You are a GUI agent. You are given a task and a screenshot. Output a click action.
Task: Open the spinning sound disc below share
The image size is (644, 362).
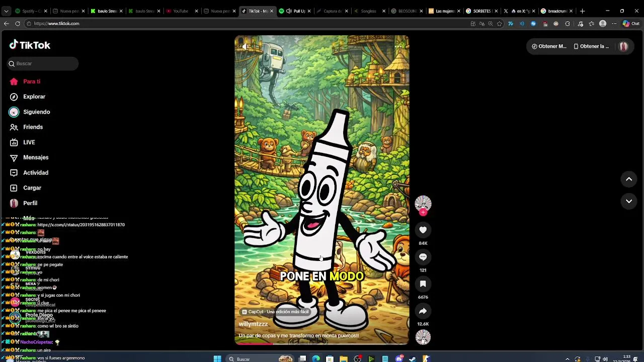[x=423, y=337]
